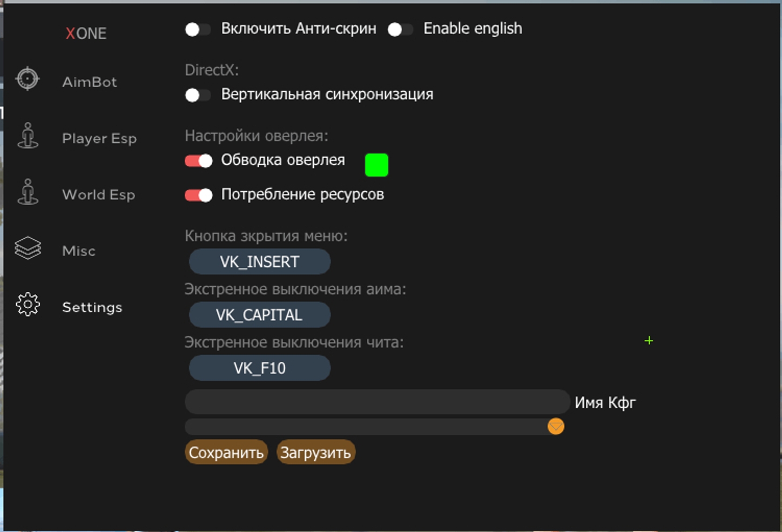Turn off Потребление ресурсов switch

point(199,195)
